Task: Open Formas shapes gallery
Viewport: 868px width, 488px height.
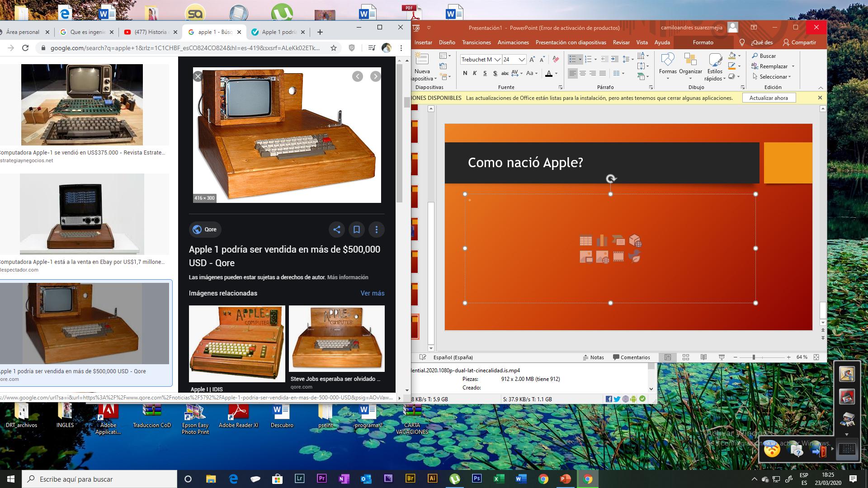Action: [x=668, y=66]
